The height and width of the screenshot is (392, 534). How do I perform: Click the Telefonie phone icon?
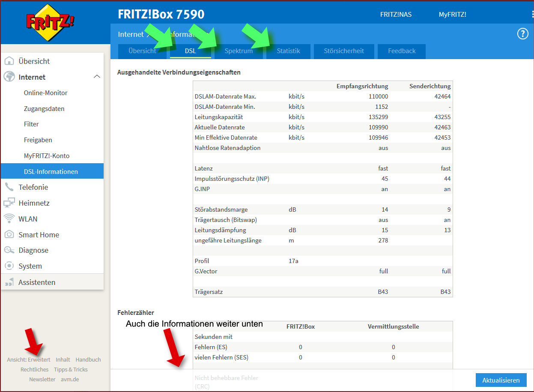pyautogui.click(x=9, y=187)
